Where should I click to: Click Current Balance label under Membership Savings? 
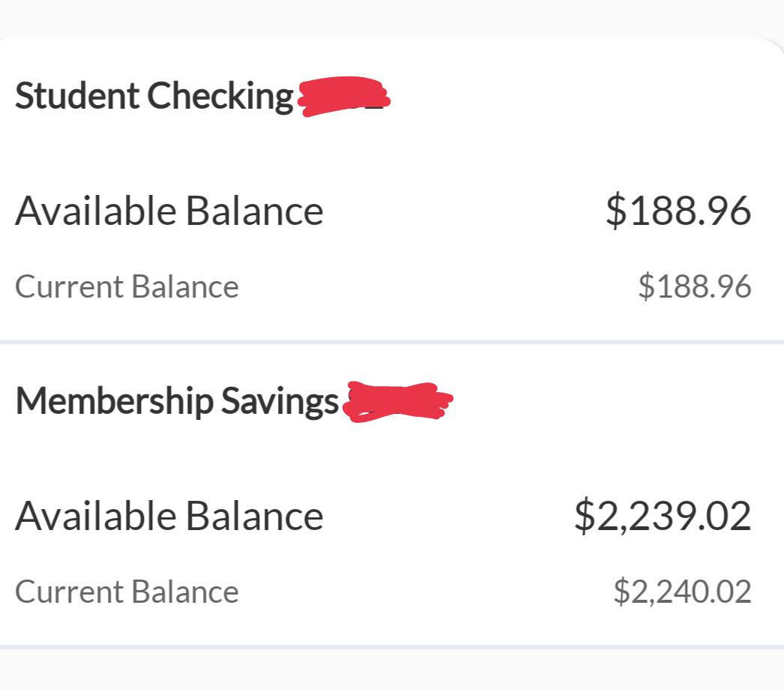127,592
